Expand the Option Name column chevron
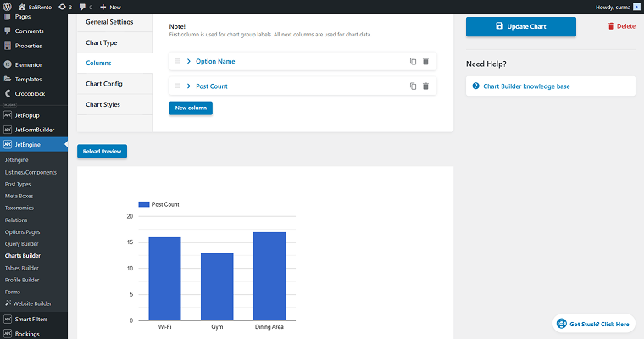 pos(188,61)
